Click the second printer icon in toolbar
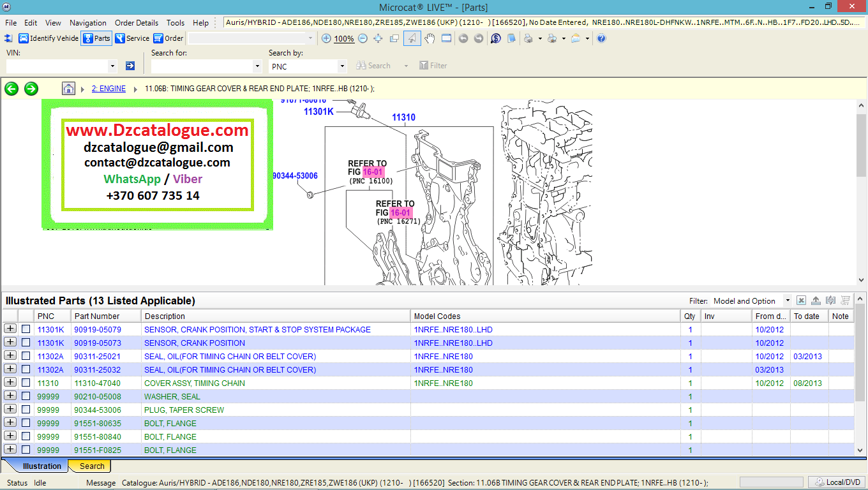The width and height of the screenshot is (868, 490). (x=552, y=38)
